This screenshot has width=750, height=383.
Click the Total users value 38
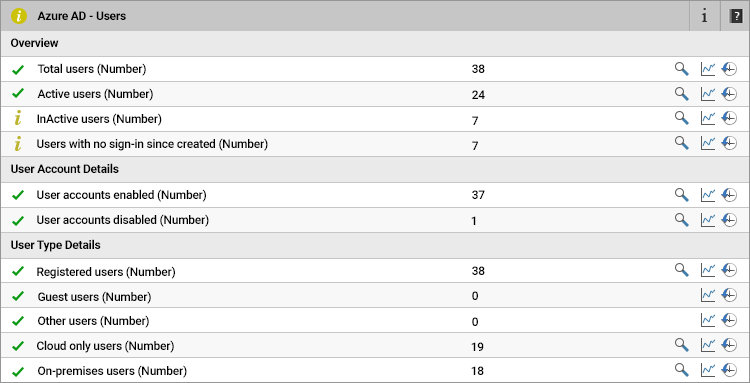point(478,69)
